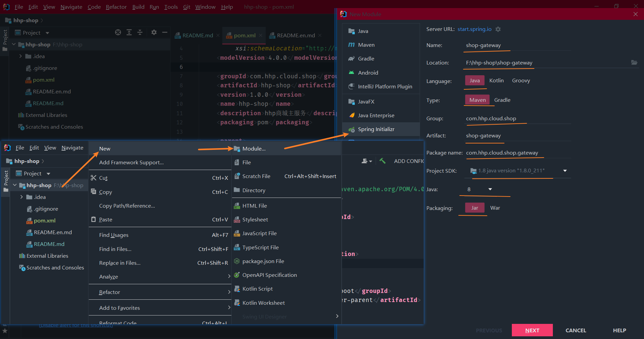Open the Refactor menu in the menu bar
Screen dimensions: 644x339
tap(116, 7)
